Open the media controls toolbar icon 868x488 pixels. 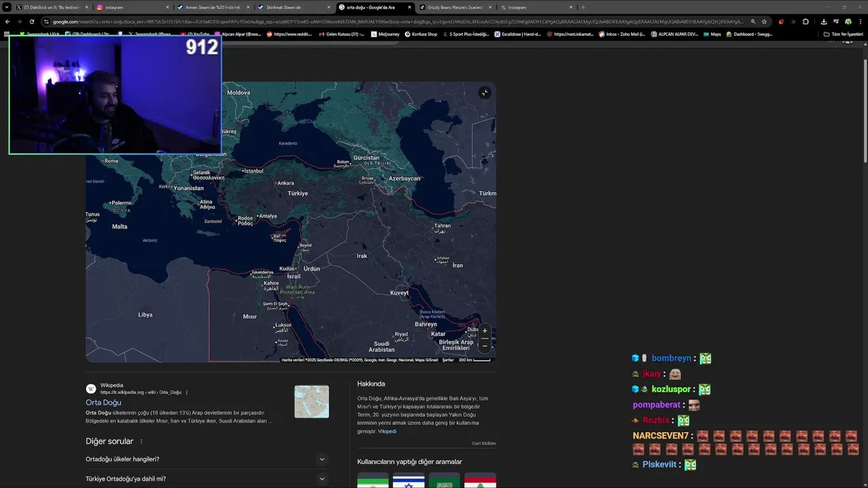click(835, 22)
